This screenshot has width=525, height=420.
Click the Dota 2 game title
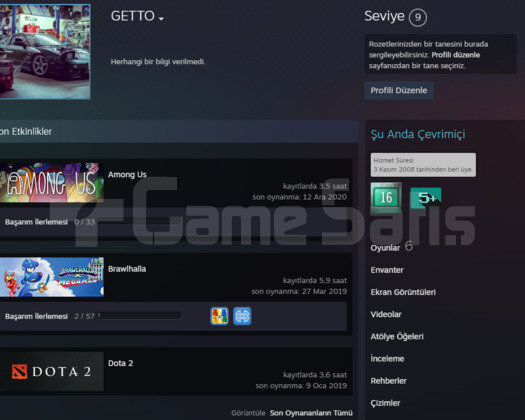121,363
